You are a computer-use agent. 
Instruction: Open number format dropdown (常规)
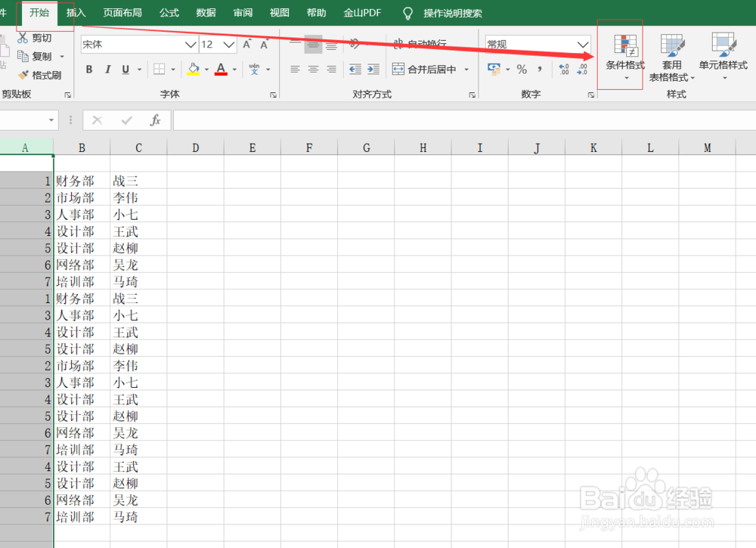[x=583, y=45]
